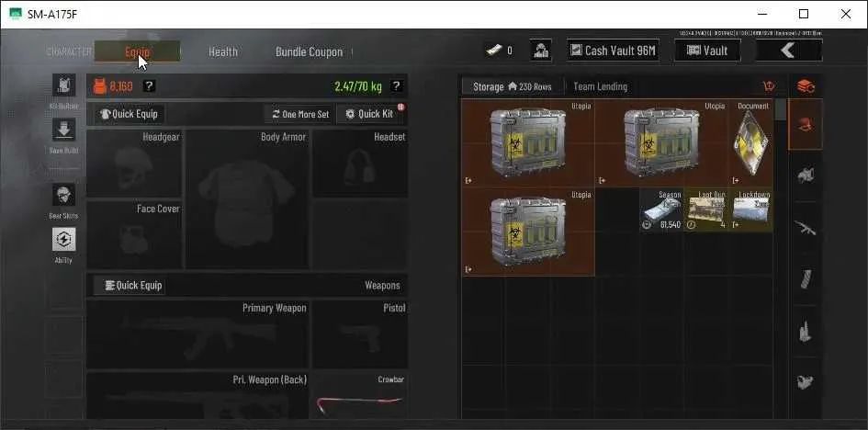Image resolution: width=868 pixels, height=430 pixels.
Task: Open the Bundle Coupon tab
Action: (309, 52)
